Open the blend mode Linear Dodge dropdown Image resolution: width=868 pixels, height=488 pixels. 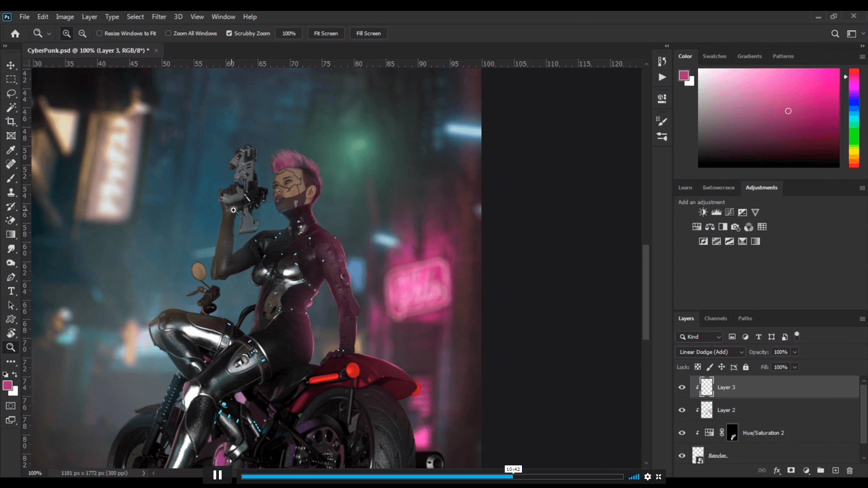point(710,352)
